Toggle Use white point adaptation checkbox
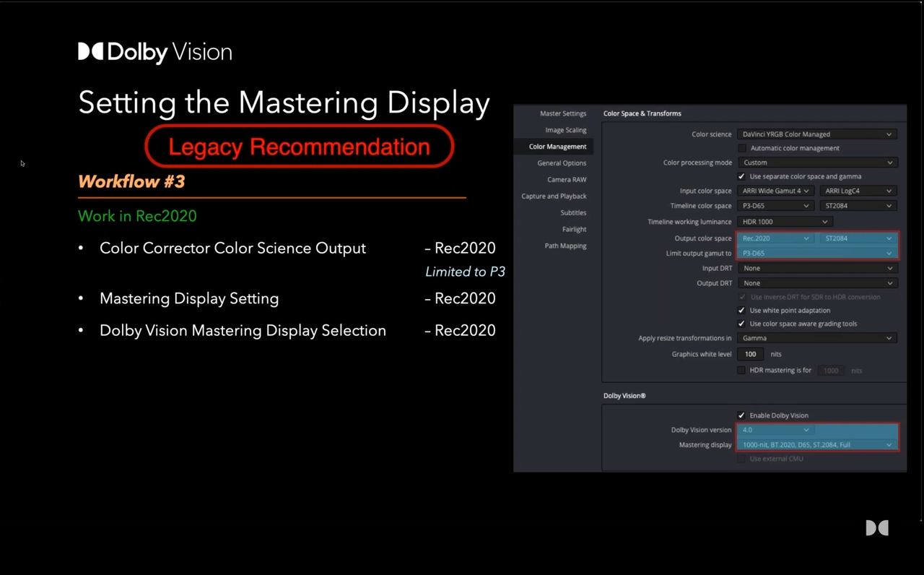This screenshot has height=575, width=924. pos(741,311)
